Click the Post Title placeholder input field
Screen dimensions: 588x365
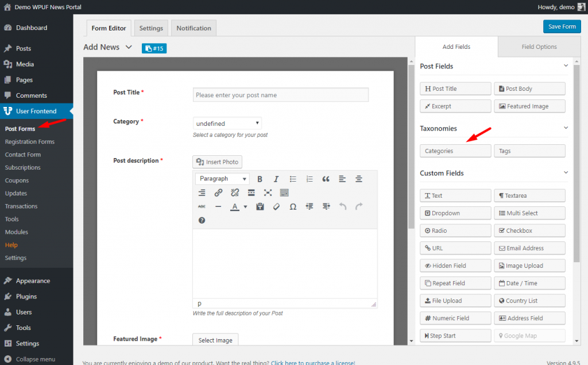280,94
